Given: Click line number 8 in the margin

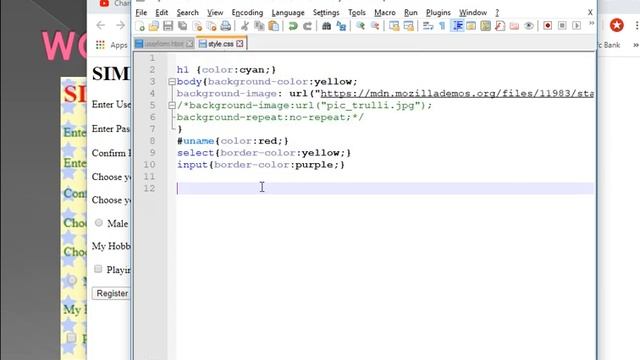Looking at the screenshot, I should 152,141.
